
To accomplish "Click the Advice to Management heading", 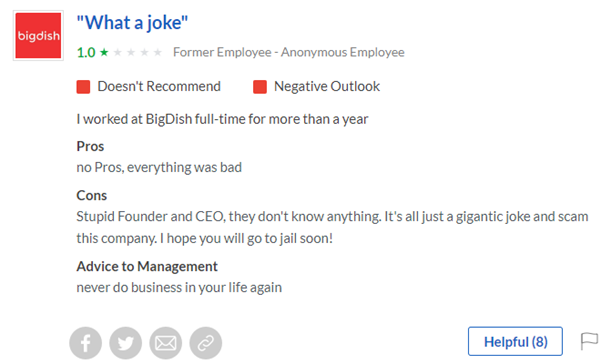I will point(147,266).
